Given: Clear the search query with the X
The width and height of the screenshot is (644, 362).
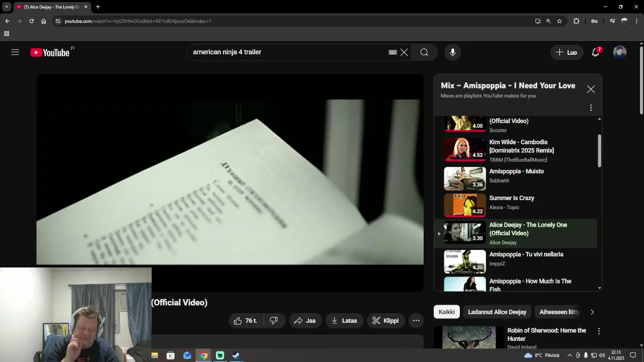Looking at the screenshot, I should (x=404, y=52).
